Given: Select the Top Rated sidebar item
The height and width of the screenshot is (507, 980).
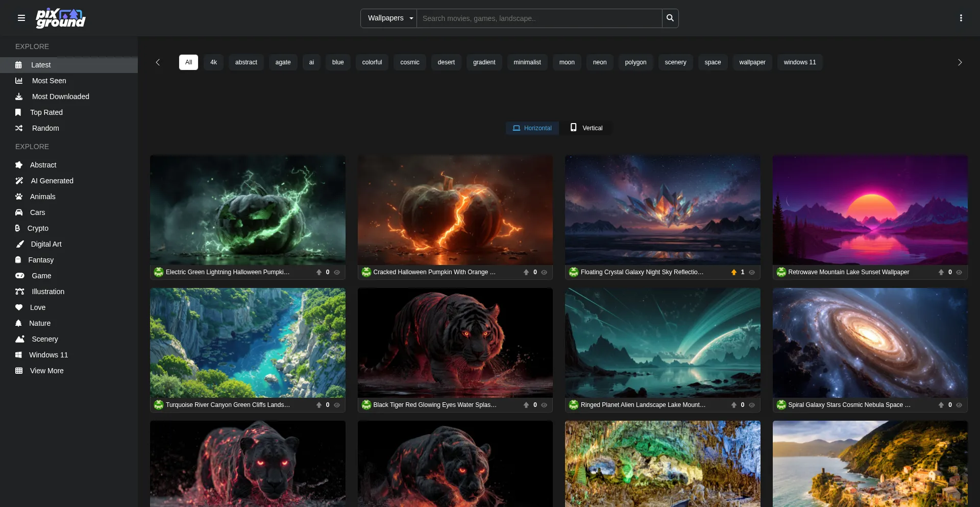Looking at the screenshot, I should click(46, 112).
